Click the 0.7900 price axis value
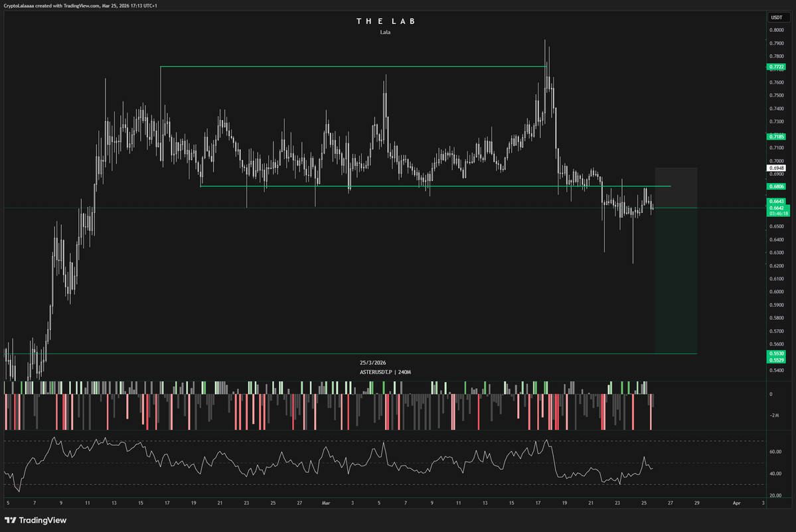Screen dimensions: 796x532 (776, 43)
